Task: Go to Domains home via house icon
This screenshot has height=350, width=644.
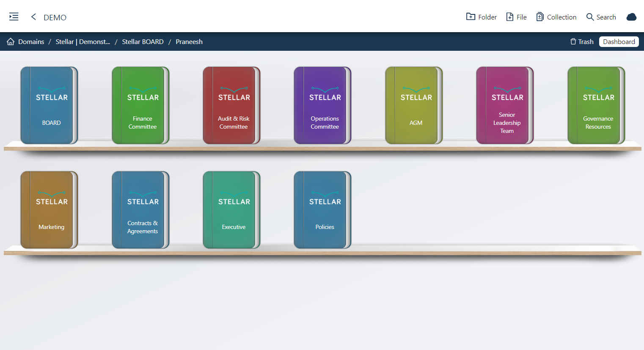Action: 10,41
